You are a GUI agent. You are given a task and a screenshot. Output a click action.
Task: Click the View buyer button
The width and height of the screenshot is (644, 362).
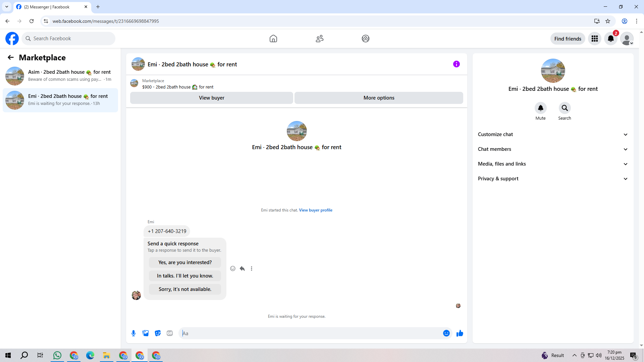(x=212, y=98)
